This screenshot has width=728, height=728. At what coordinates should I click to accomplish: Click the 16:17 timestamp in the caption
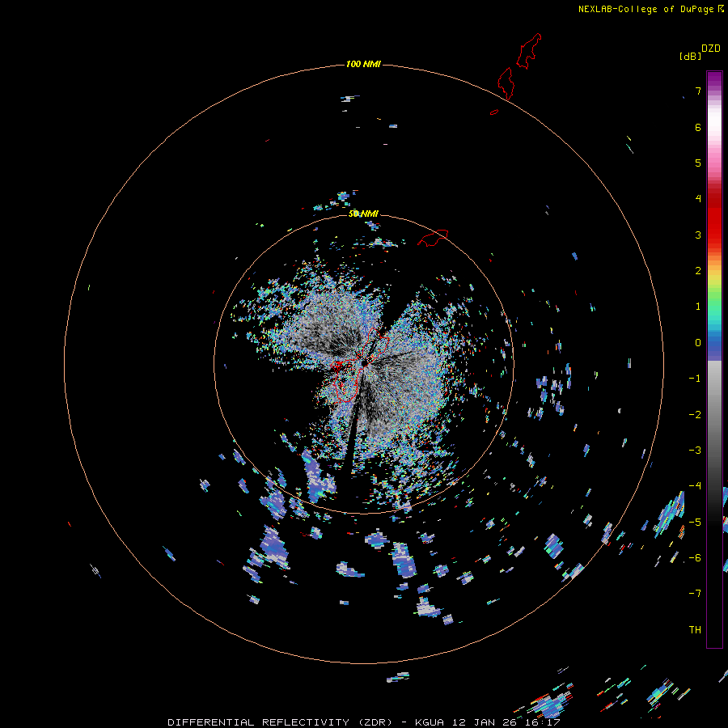542,722
